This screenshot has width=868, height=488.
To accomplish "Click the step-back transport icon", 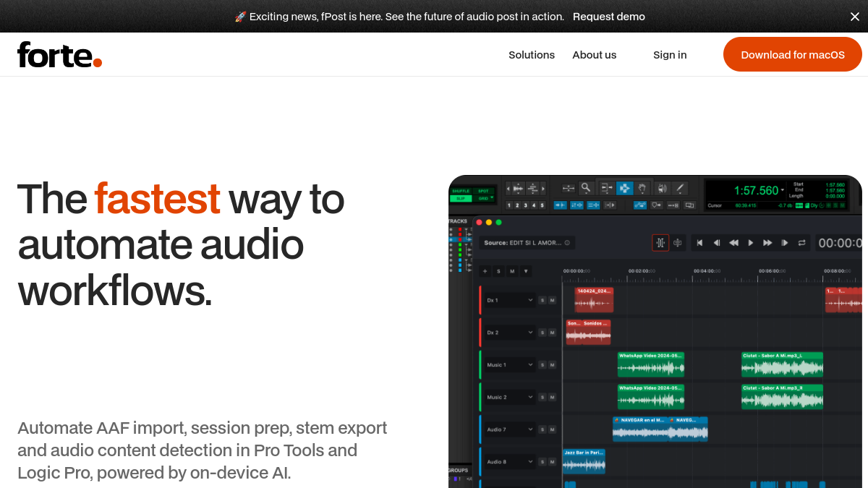I will click(717, 243).
